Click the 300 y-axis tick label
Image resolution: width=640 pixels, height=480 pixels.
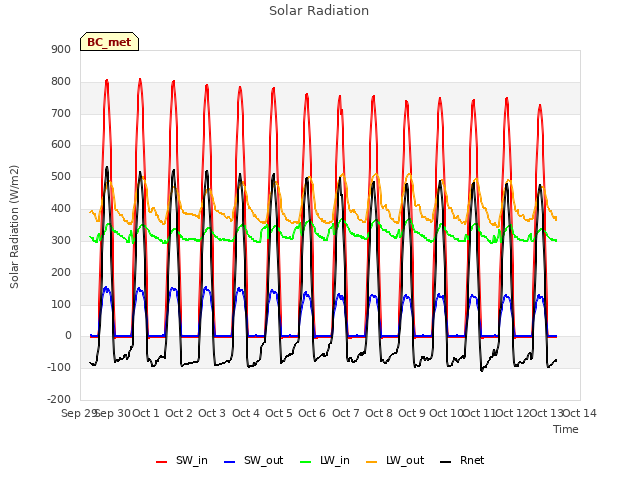61,240
